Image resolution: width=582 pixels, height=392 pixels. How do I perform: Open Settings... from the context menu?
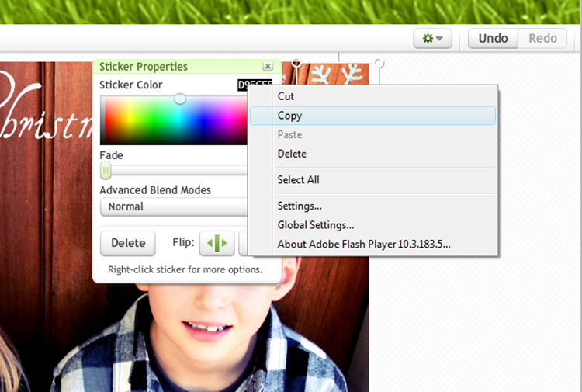(372, 206)
